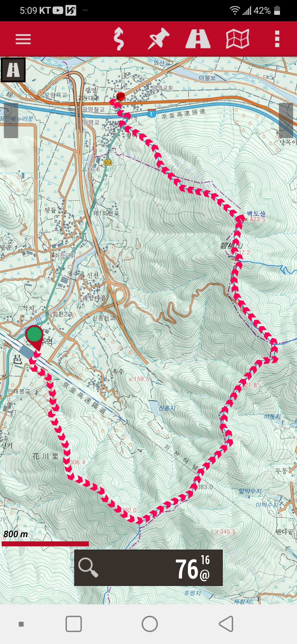Open the hamburger main menu

[23, 39]
